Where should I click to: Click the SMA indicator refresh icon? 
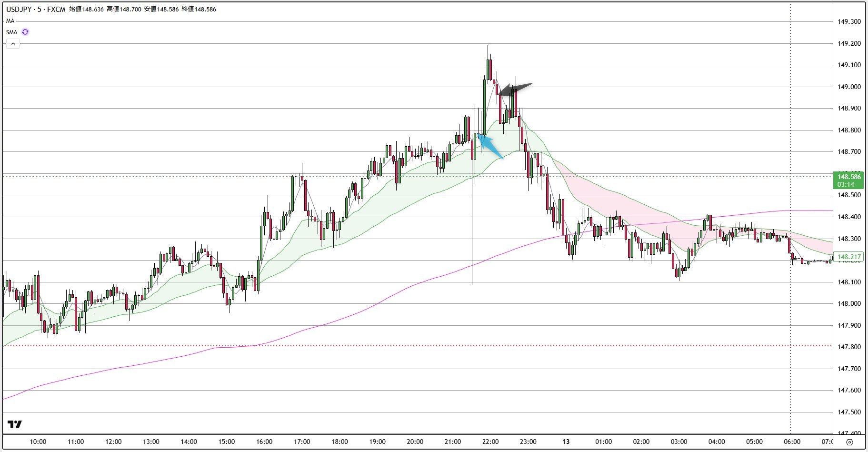[25, 32]
